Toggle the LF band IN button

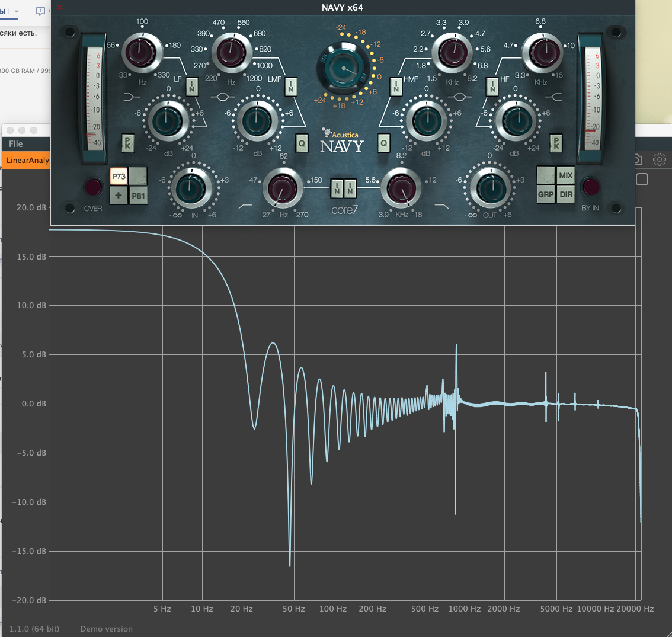[x=192, y=87]
